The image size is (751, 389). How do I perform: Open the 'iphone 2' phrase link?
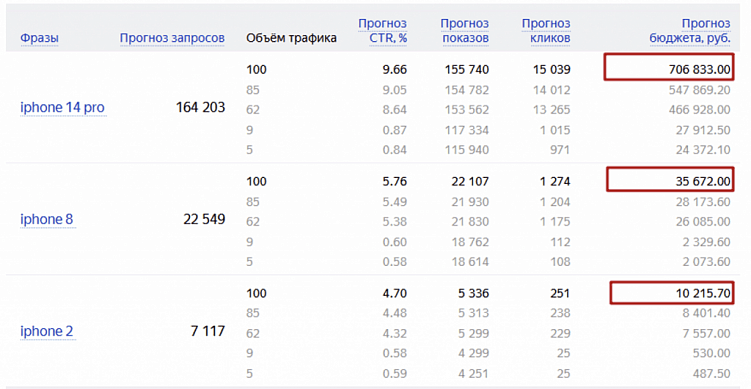[x=46, y=331]
